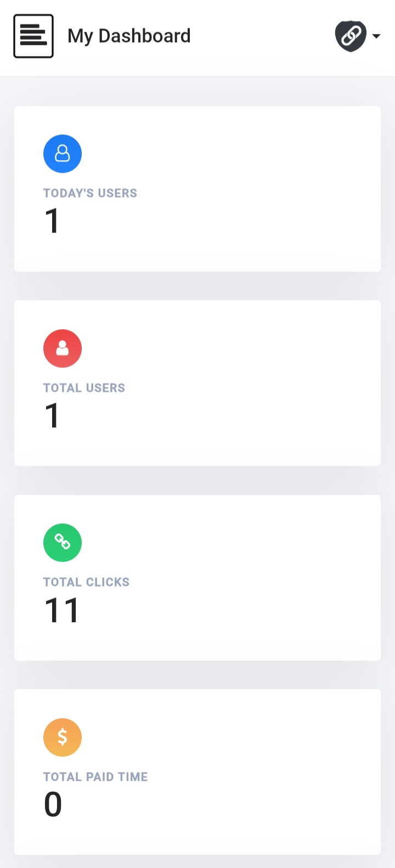Image resolution: width=395 pixels, height=868 pixels.
Task: Click the Total Paid Time value 0
Action: (53, 805)
